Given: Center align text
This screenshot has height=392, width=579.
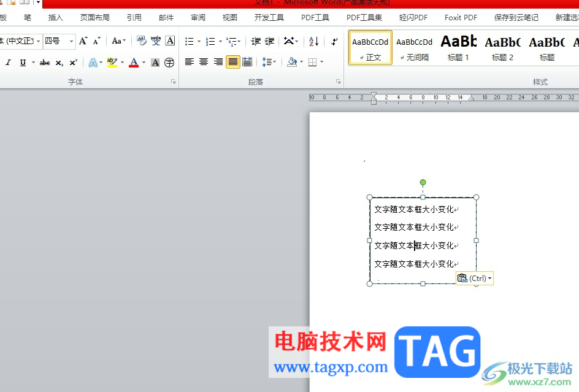Looking at the screenshot, I should point(204,62).
